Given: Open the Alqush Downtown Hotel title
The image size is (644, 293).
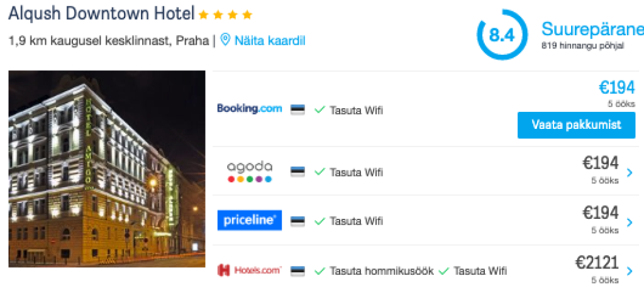Looking at the screenshot, I should 101,14.
